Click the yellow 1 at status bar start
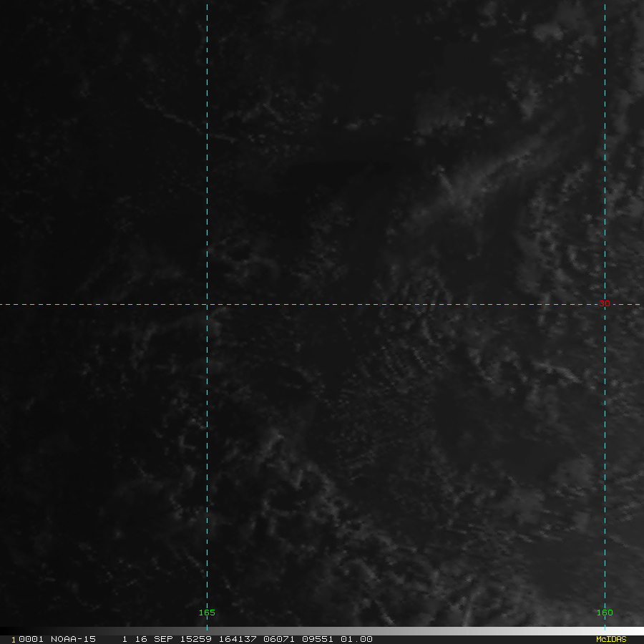The width and height of the screenshot is (644, 644). coord(13,640)
